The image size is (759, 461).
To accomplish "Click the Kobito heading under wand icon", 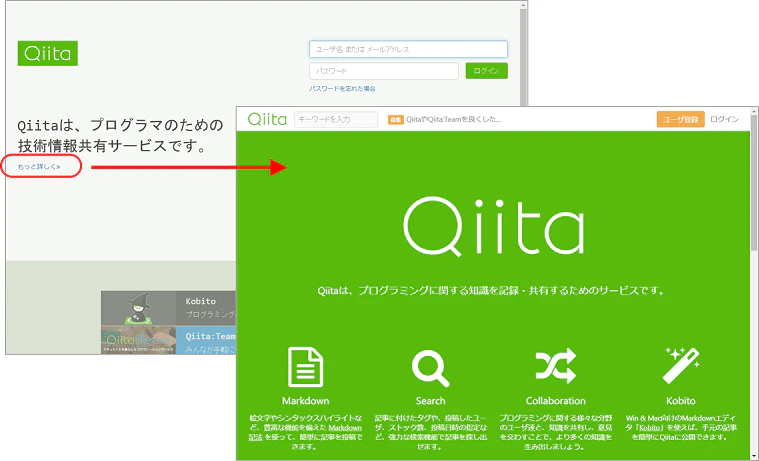I will coord(681,401).
